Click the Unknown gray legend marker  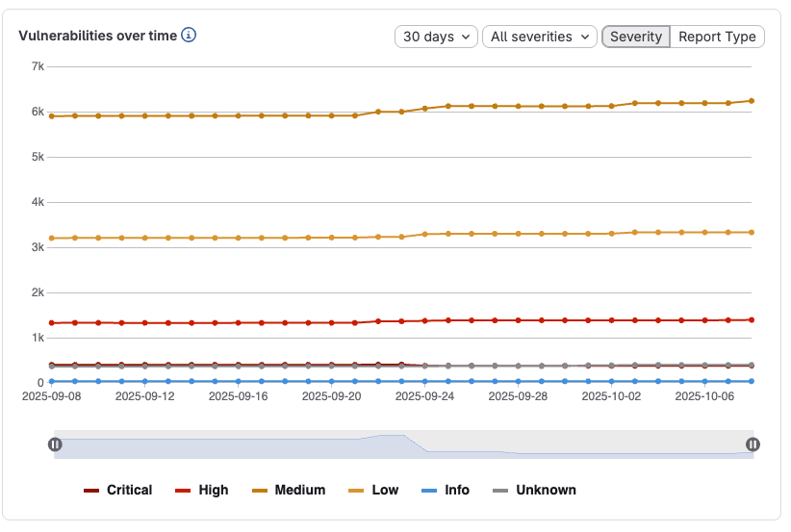pos(500,491)
